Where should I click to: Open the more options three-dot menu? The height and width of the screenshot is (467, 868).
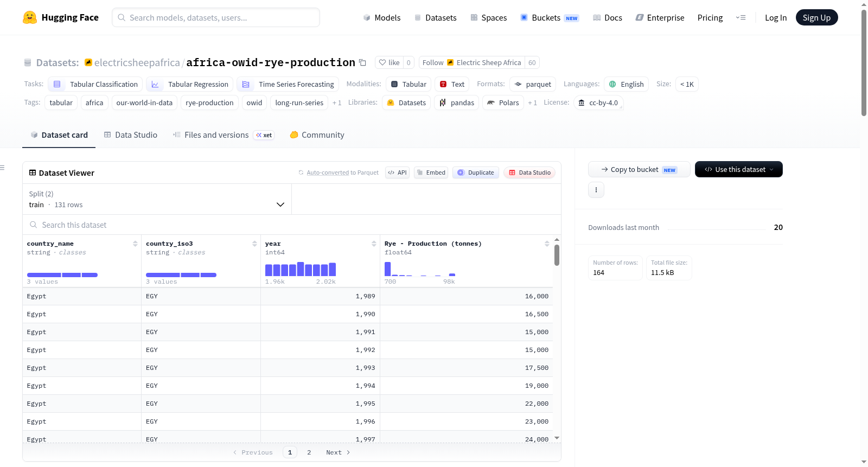[596, 190]
